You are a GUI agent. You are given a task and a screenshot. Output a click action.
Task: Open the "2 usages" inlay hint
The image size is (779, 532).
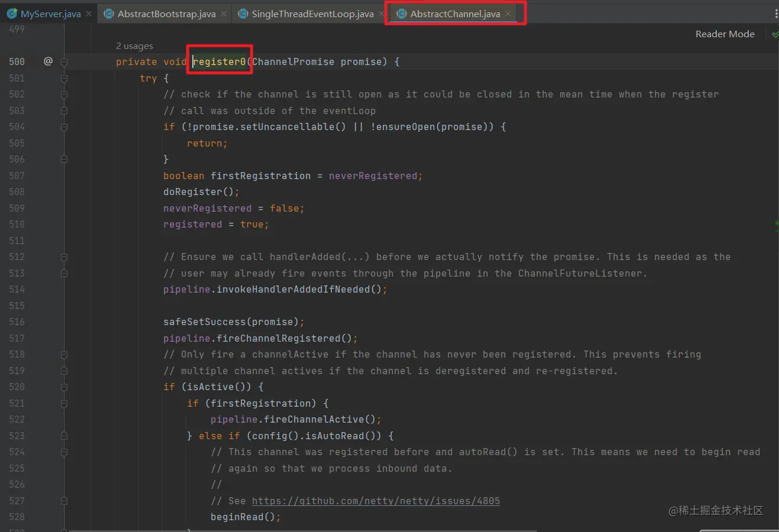pos(134,46)
